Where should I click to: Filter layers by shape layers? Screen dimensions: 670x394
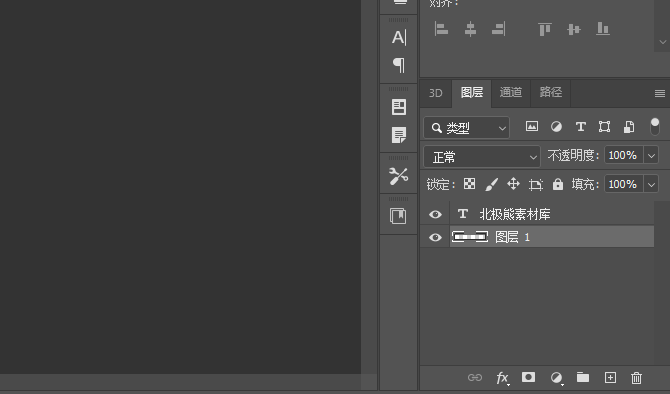tap(604, 126)
